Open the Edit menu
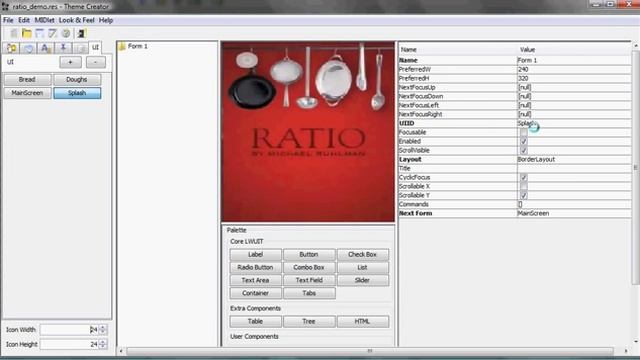The height and width of the screenshot is (360, 640). coord(24,20)
